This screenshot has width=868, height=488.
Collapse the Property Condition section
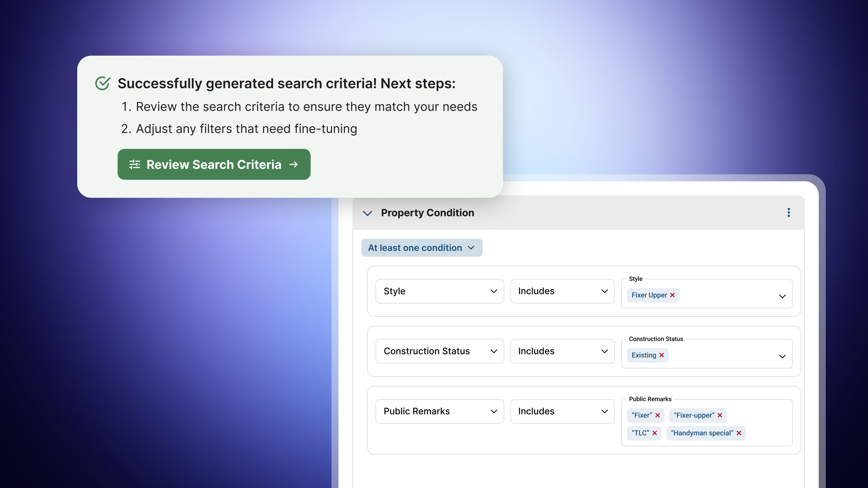[x=368, y=213]
